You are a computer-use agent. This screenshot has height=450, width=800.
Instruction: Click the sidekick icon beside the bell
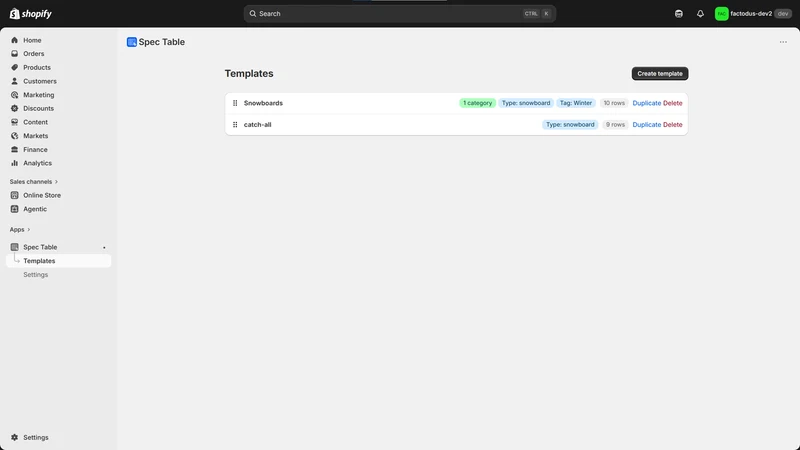point(679,14)
